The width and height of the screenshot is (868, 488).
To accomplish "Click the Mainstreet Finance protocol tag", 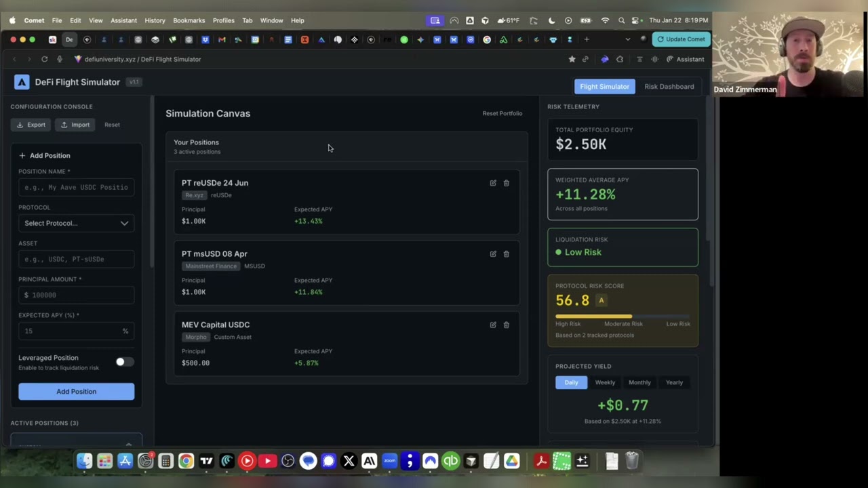I will [x=211, y=266].
